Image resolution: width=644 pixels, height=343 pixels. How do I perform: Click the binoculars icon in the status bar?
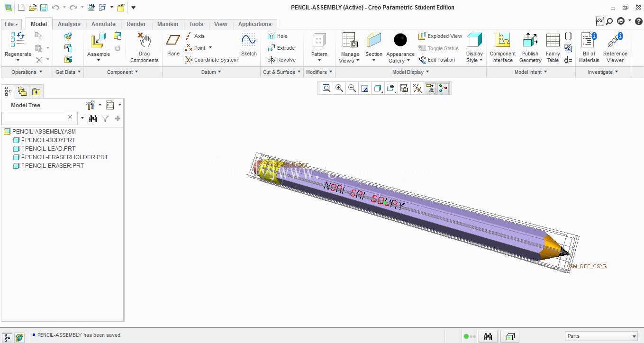(488, 336)
